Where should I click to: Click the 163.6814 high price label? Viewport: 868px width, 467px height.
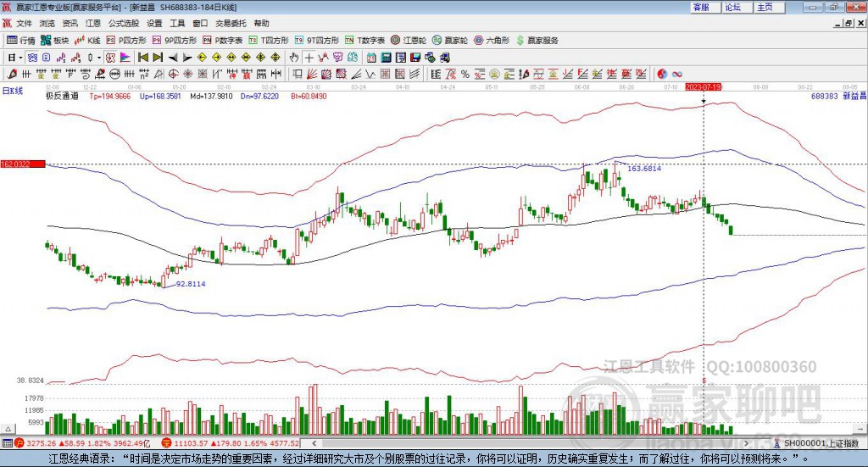click(x=644, y=168)
